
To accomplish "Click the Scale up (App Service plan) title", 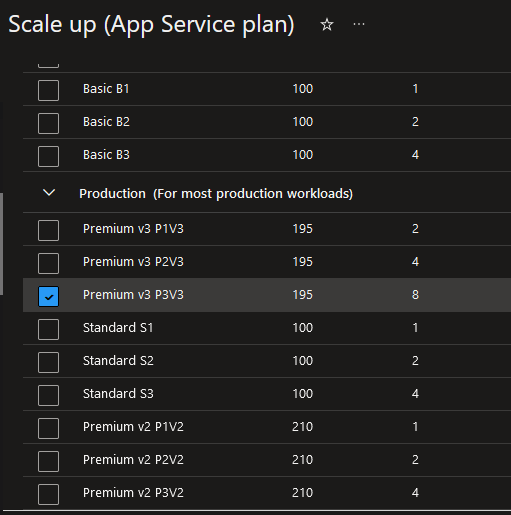I will pyautogui.click(x=151, y=25).
